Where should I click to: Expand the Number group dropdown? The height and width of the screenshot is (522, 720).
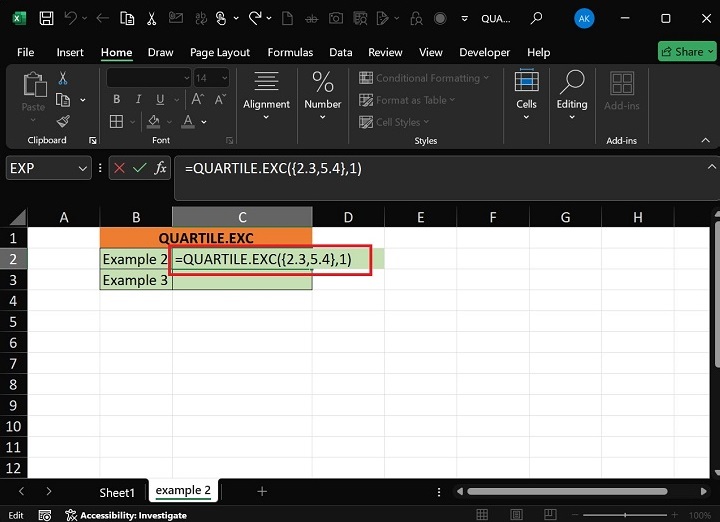click(x=323, y=118)
